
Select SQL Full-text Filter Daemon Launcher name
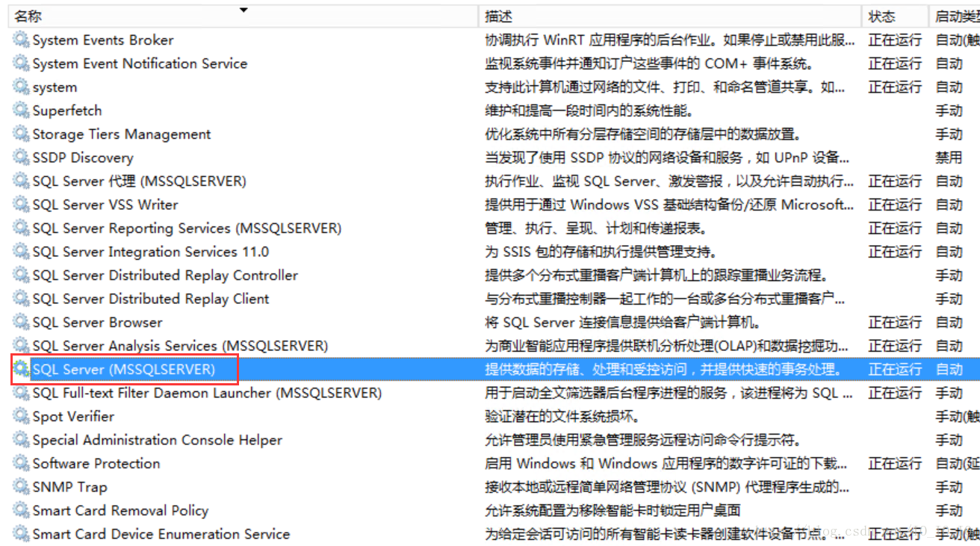click(207, 393)
